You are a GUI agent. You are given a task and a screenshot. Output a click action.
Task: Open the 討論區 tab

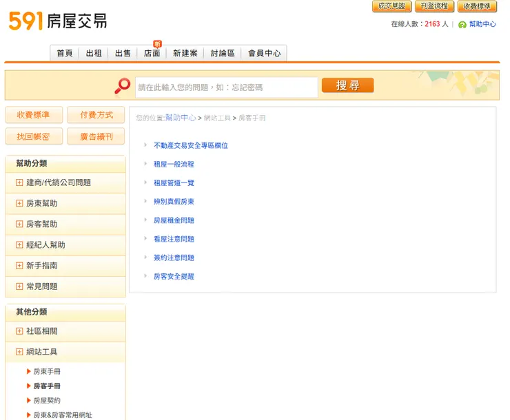(x=223, y=53)
